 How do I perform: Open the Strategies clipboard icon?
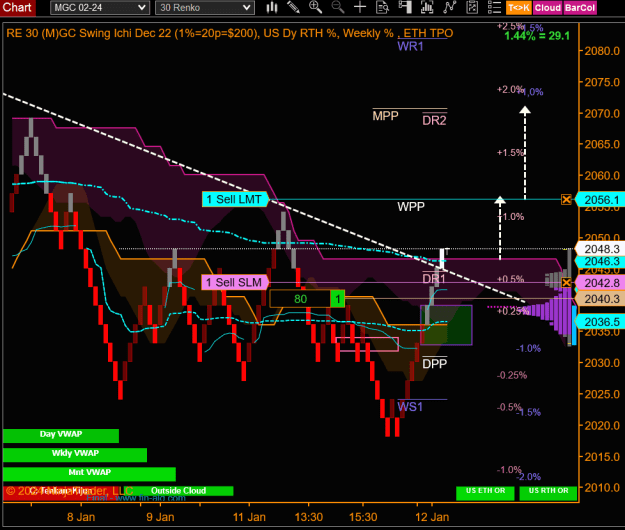[472, 7]
